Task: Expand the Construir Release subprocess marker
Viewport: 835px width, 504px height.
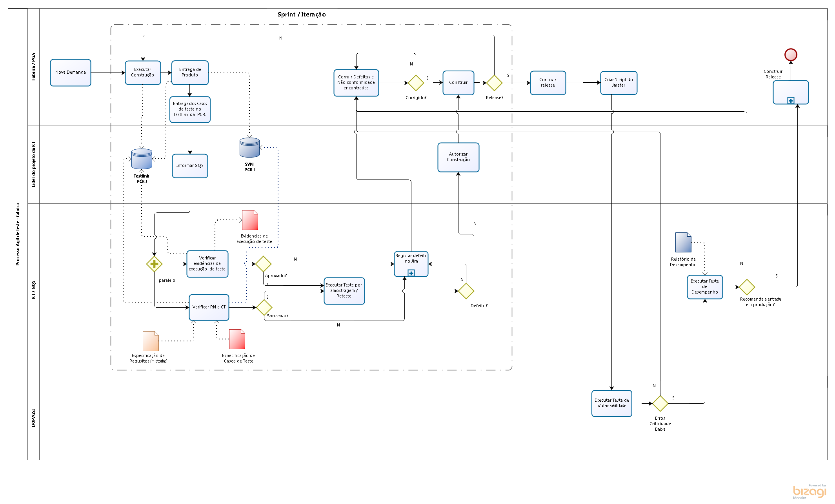Action: coord(791,101)
